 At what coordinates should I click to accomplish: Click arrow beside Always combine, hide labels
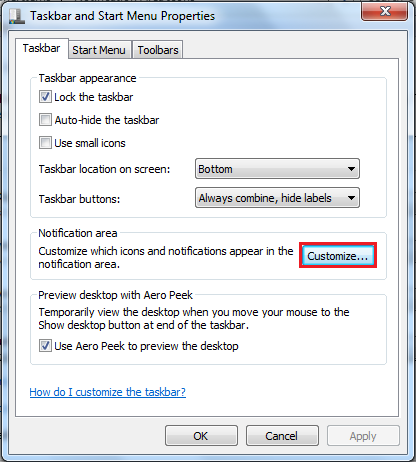point(351,198)
